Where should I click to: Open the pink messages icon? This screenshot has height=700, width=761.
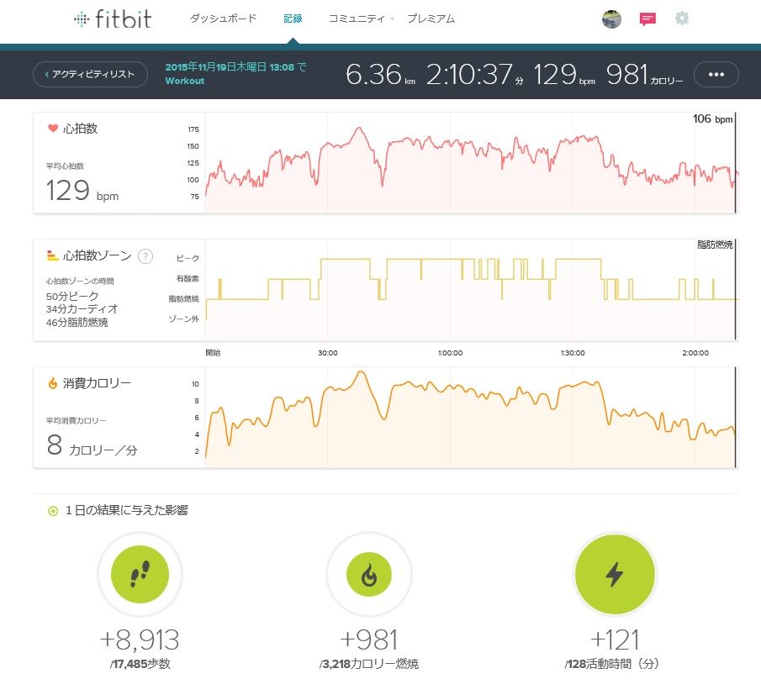(x=647, y=19)
